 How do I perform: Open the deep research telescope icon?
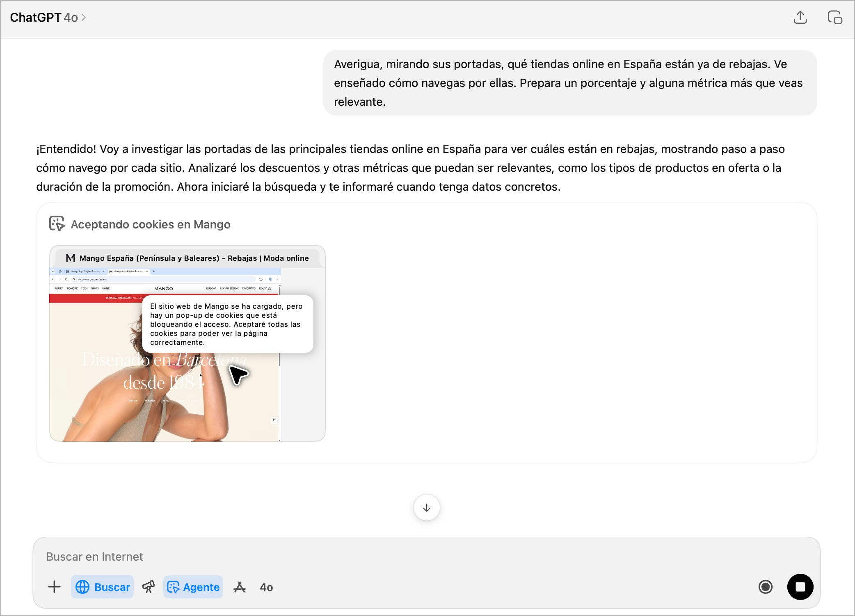point(149,587)
